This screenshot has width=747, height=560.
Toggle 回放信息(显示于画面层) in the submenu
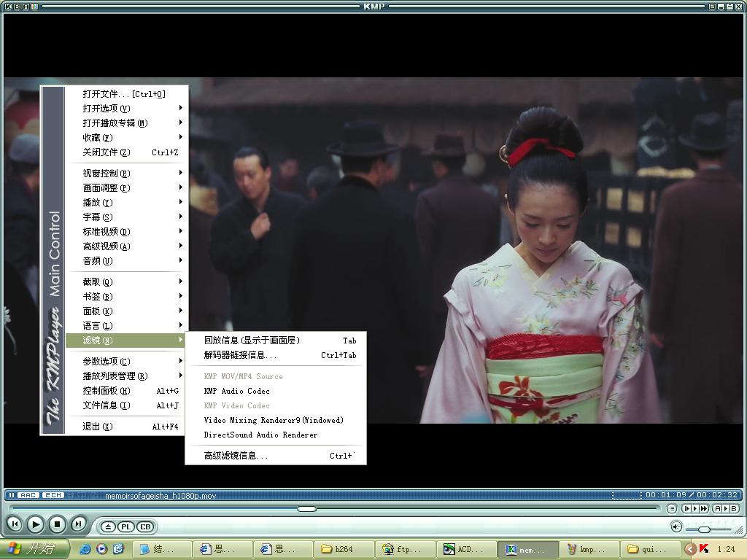(x=275, y=341)
